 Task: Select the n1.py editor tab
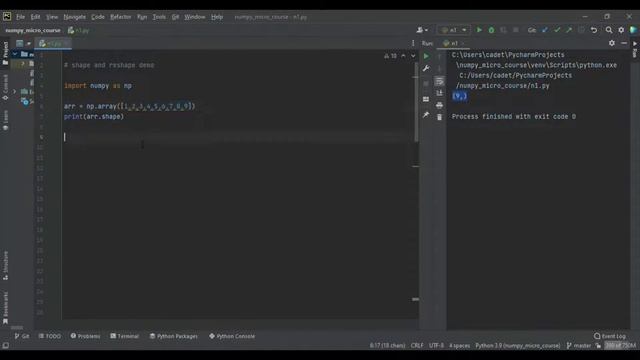[53, 43]
